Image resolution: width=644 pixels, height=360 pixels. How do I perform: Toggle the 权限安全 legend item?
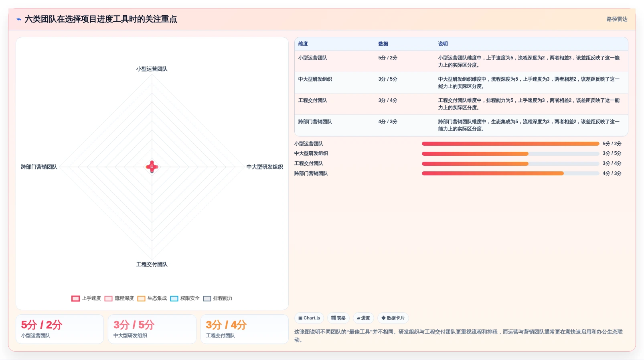coord(185,298)
